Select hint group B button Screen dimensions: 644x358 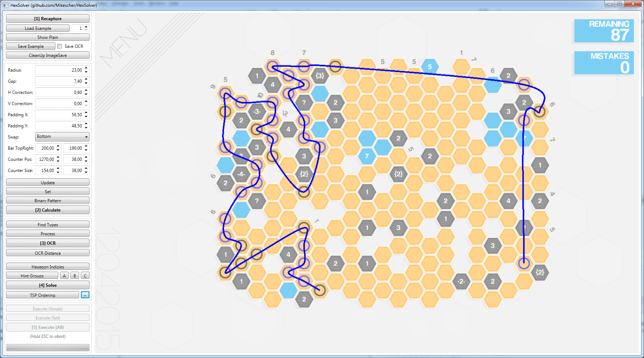pos(75,276)
